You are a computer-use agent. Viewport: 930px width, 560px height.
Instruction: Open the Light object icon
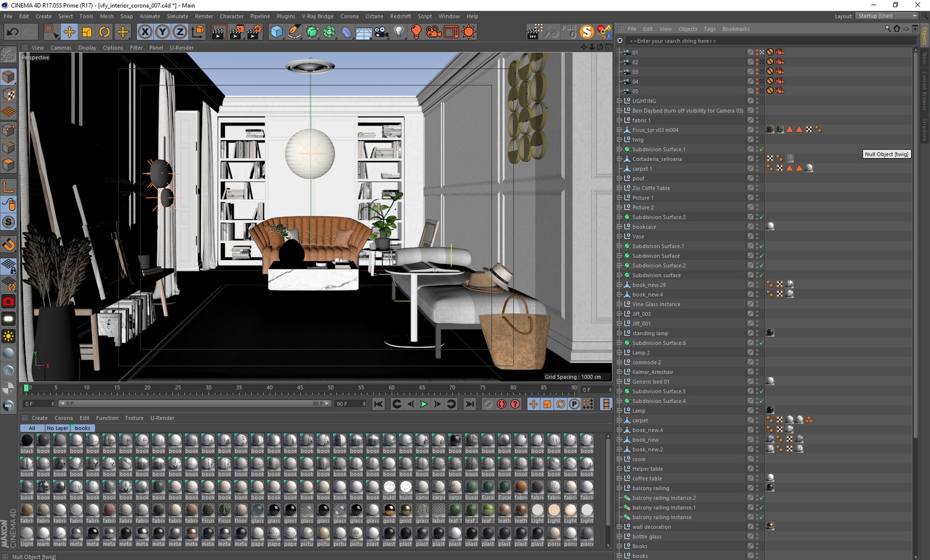pyautogui.click(x=399, y=32)
